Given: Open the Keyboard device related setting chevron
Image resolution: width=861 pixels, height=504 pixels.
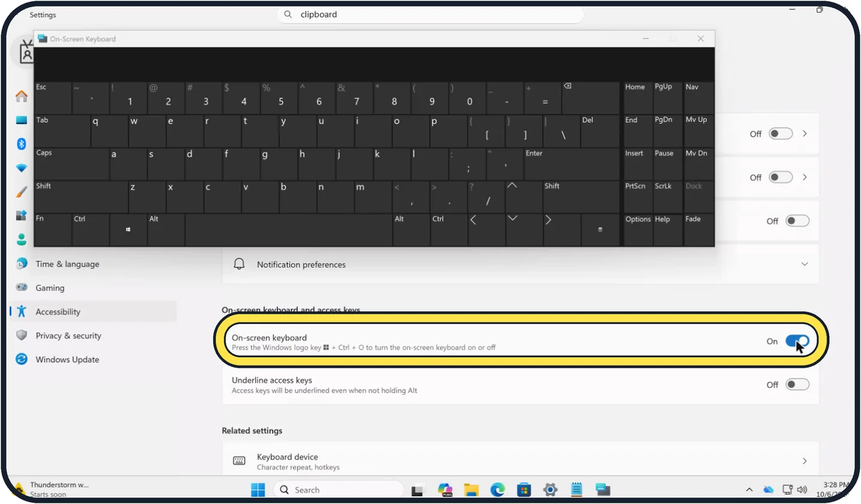Looking at the screenshot, I should point(805,461).
